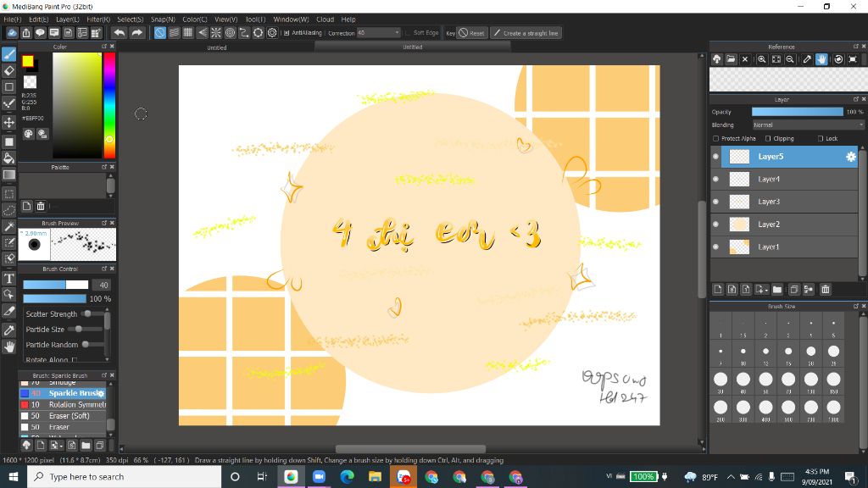Toggle visibility of Layer3
Viewport: 868px width, 488px height.
(715, 202)
